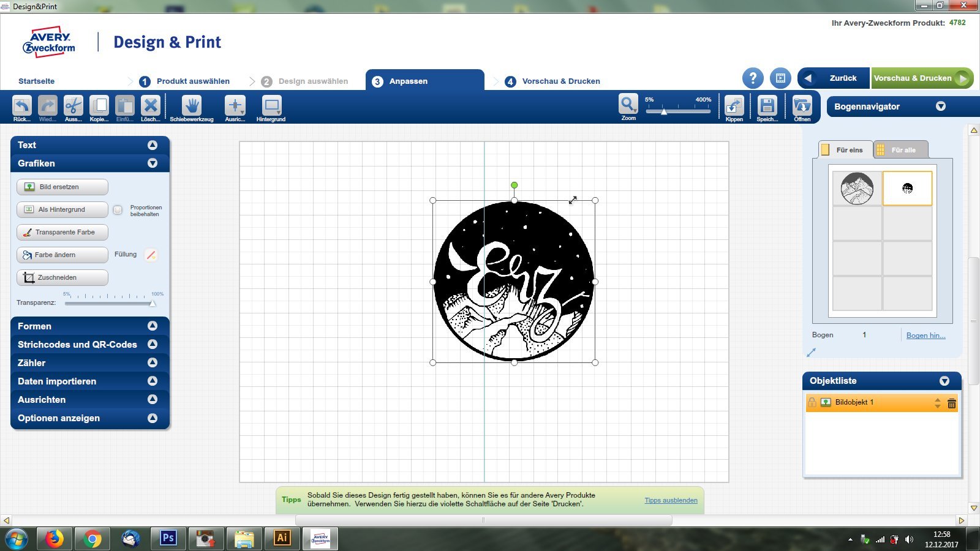Expand Strichcodes und QR-Codes panel

coord(153,344)
